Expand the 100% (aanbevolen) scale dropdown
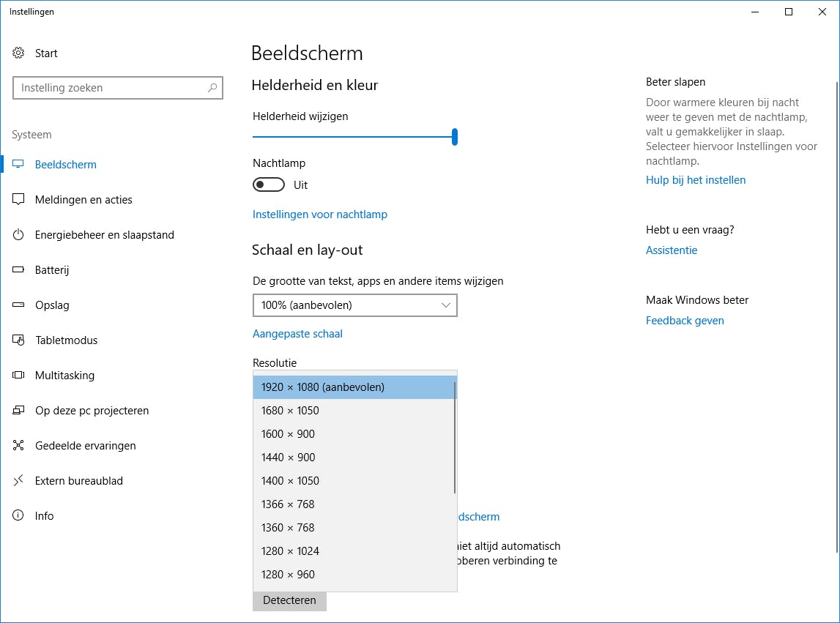 pos(354,305)
